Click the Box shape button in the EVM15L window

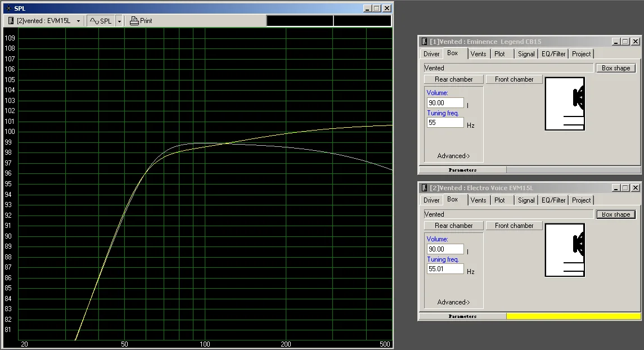click(615, 214)
